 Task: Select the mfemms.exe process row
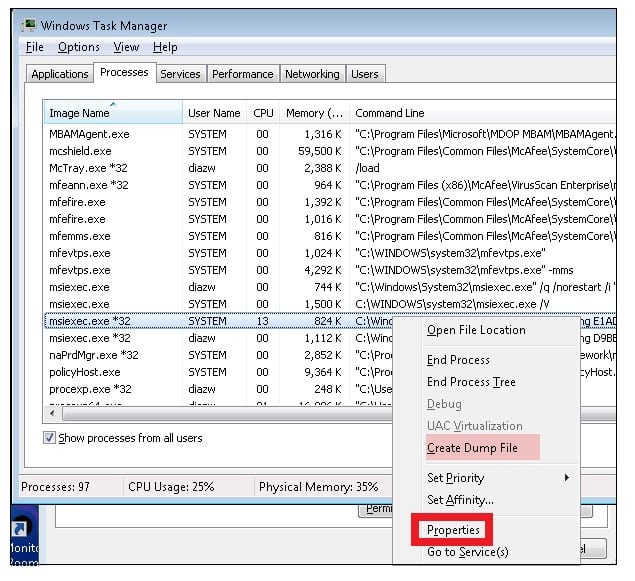coord(330,236)
